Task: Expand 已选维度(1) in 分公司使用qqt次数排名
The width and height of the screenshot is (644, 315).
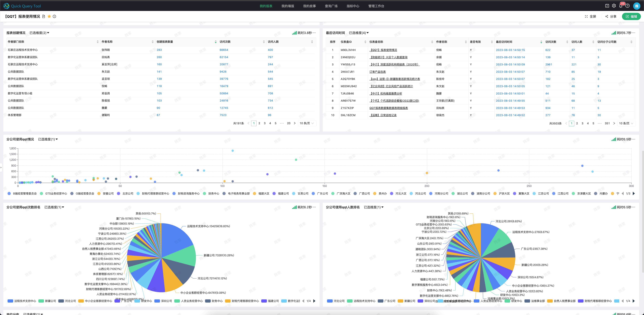Action: (54, 207)
